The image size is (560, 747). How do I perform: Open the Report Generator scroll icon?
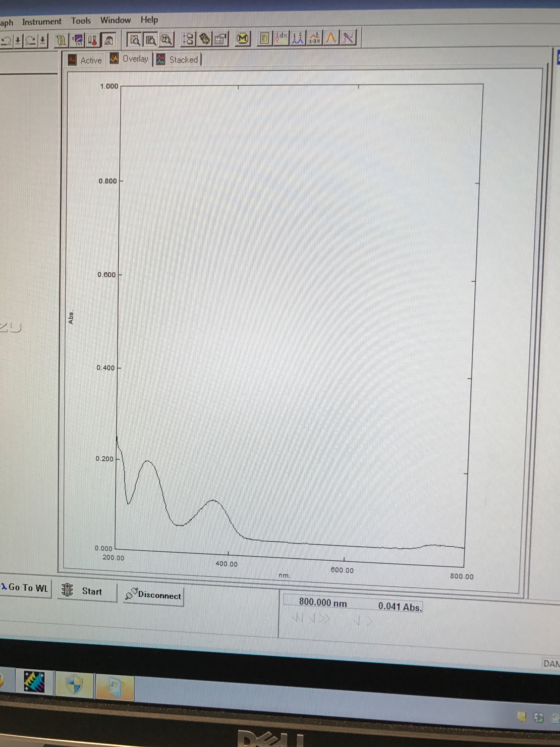pyautogui.click(x=61, y=41)
